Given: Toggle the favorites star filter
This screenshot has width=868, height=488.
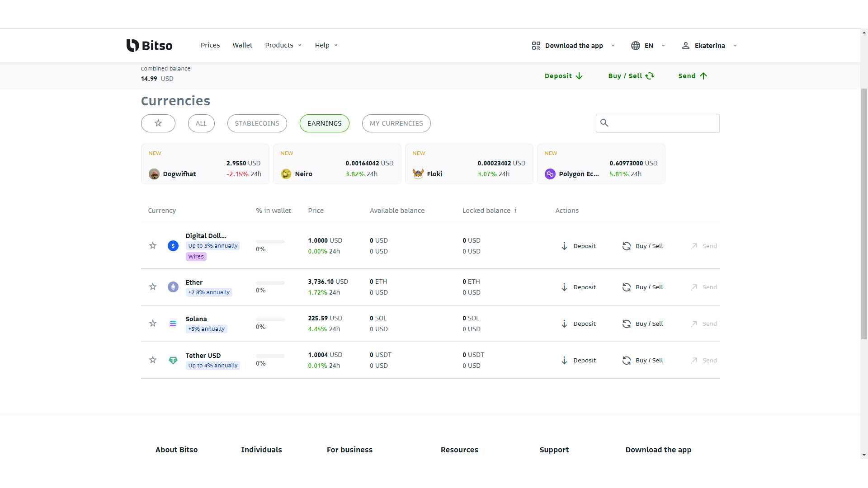Looking at the screenshot, I should [x=158, y=123].
